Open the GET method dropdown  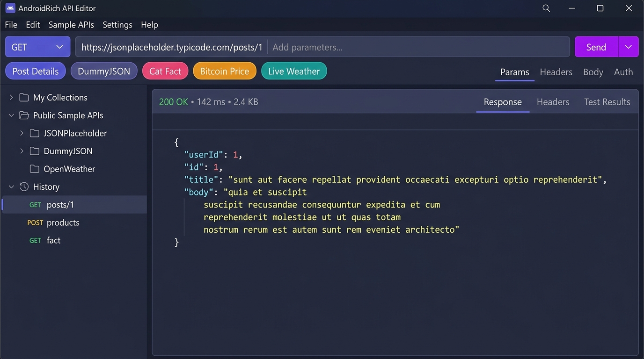coord(37,47)
